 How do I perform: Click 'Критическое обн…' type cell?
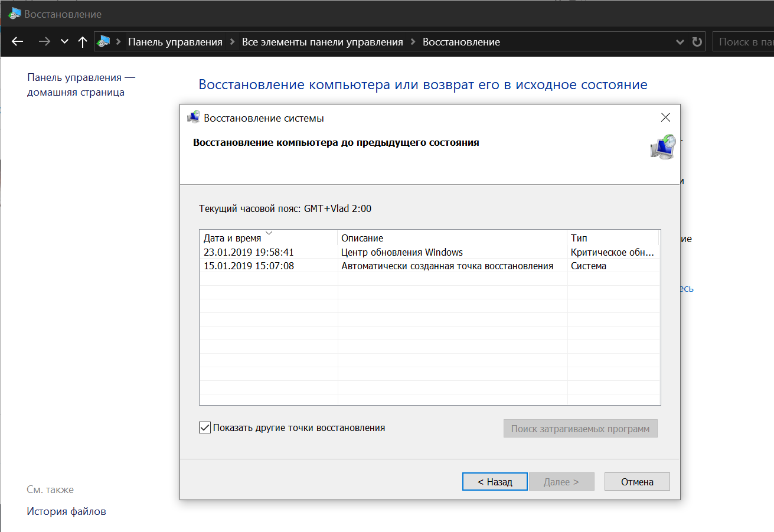(x=612, y=252)
